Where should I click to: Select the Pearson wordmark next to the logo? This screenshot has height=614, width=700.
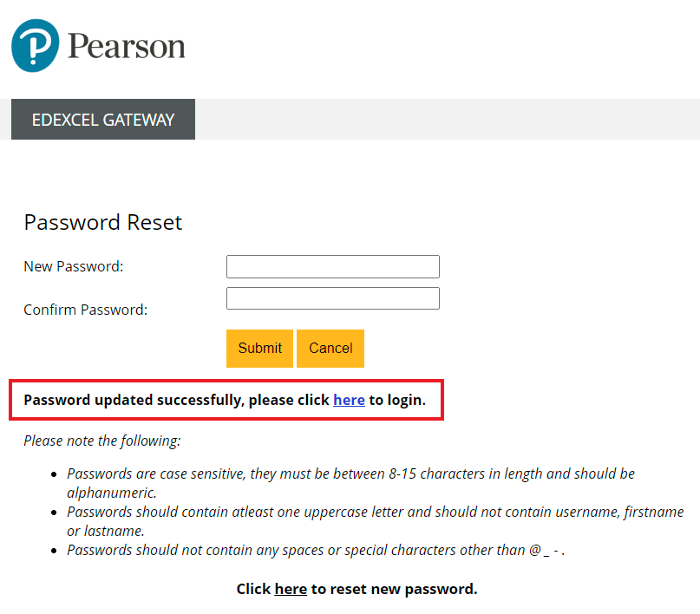(x=128, y=45)
